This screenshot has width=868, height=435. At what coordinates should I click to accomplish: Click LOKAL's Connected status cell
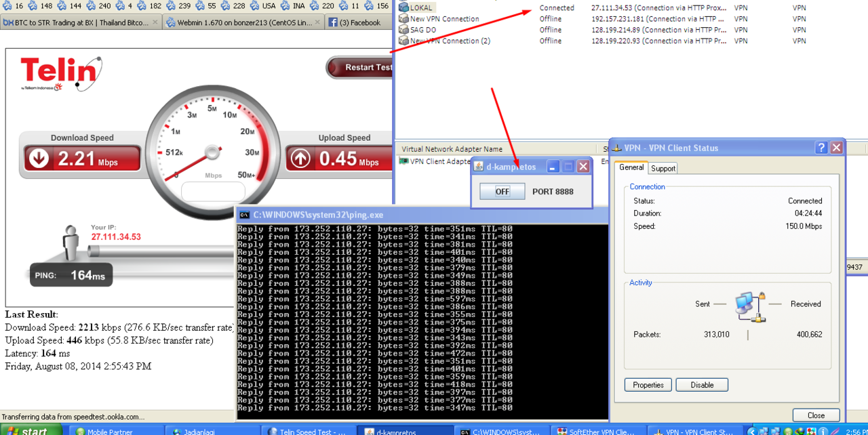pyautogui.click(x=557, y=8)
